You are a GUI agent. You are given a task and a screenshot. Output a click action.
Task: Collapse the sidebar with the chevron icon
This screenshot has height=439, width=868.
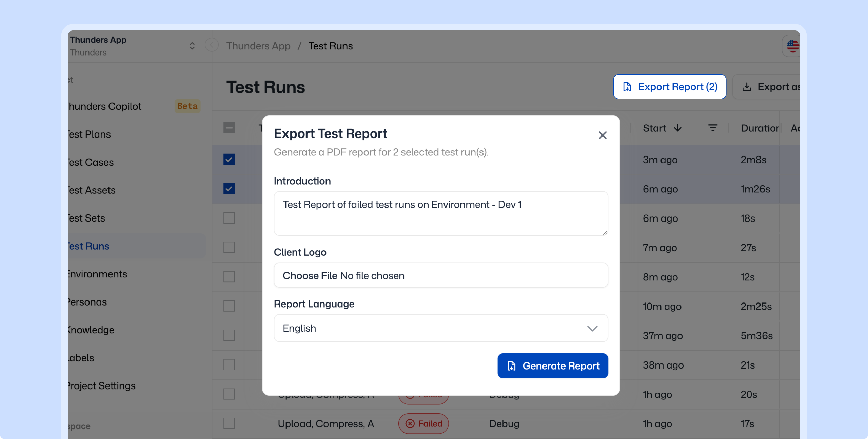click(212, 45)
